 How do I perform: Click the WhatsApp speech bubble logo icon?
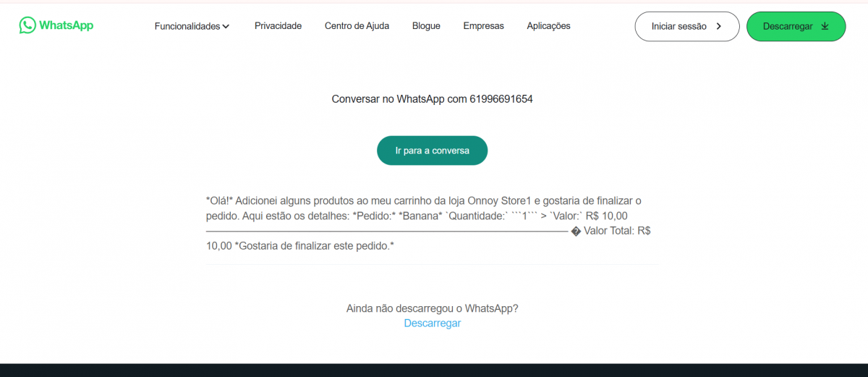click(27, 25)
